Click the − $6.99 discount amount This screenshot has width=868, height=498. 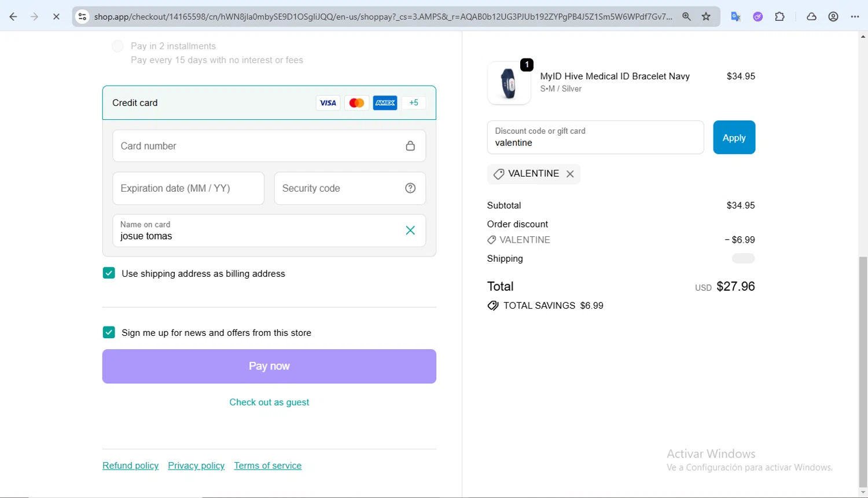(740, 240)
